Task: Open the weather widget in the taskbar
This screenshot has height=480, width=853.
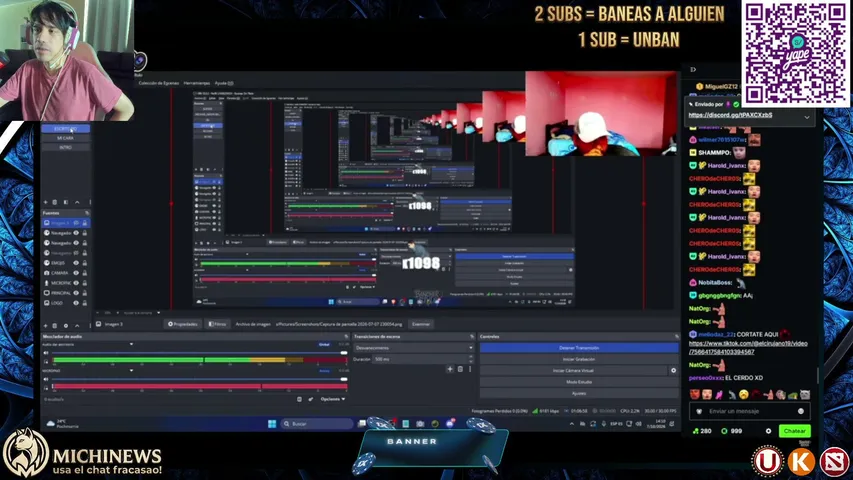Action: click(x=63, y=423)
